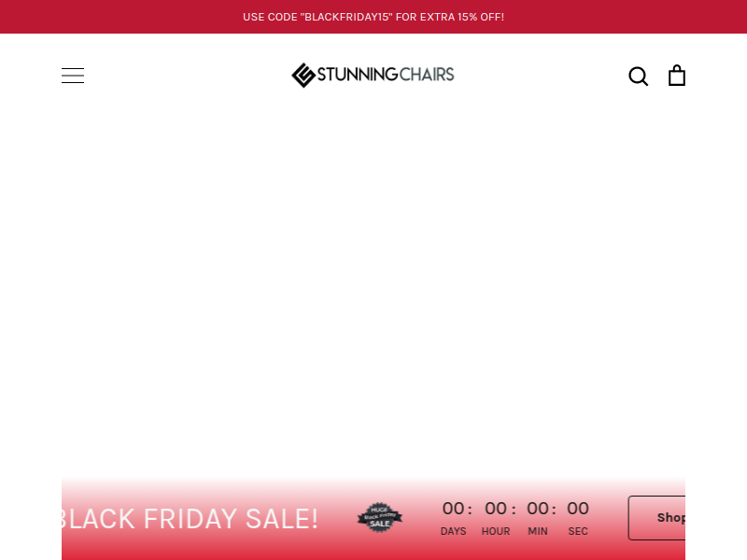Click the diamond logo emblem
The width and height of the screenshot is (747, 560).
(x=303, y=76)
